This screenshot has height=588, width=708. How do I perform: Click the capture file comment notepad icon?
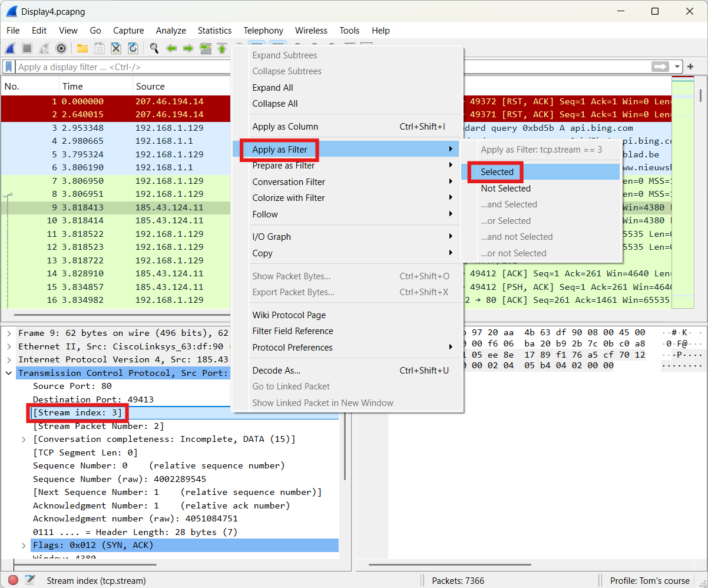tap(29, 580)
